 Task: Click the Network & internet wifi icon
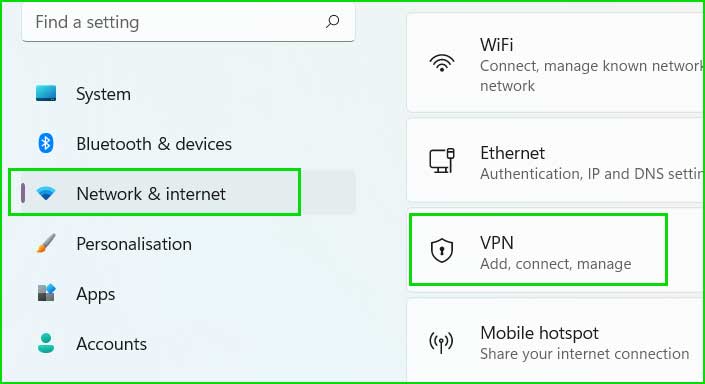[45, 193]
